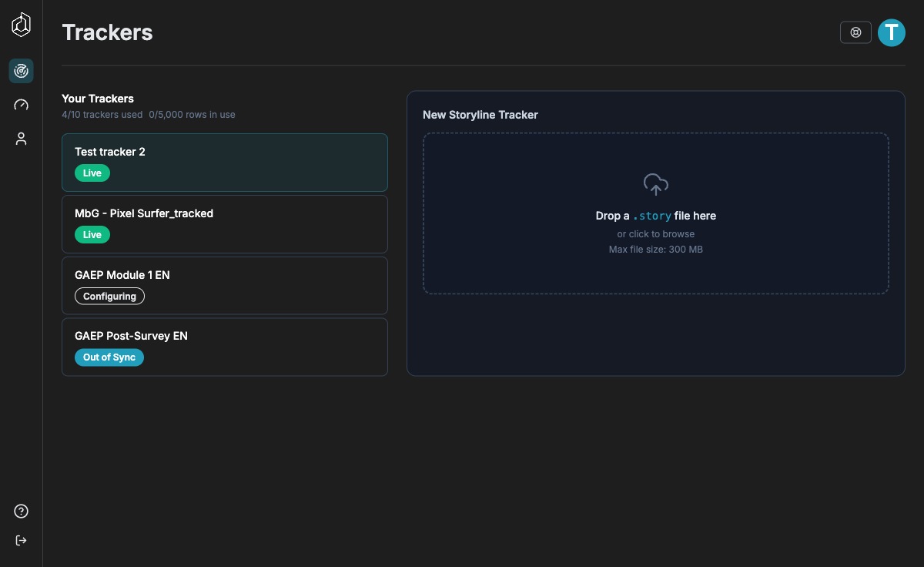
Task: Click the Live badge on MbG - Pixel Surfer_tracked
Action: click(92, 235)
